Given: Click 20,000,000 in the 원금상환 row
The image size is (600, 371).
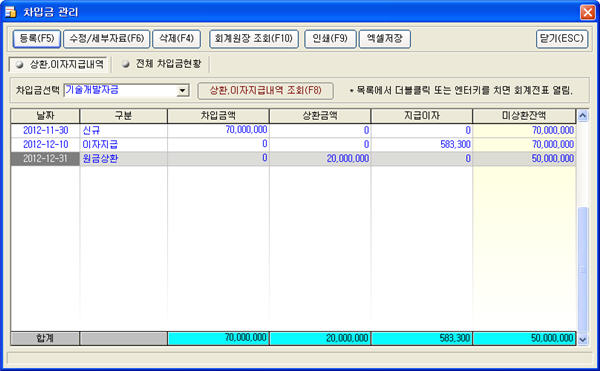Looking at the screenshot, I should pyautogui.click(x=320, y=159).
